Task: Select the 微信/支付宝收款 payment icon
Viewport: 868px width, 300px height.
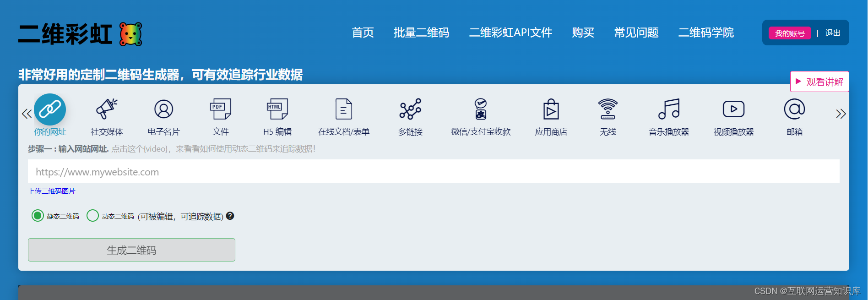Action: coord(481,109)
